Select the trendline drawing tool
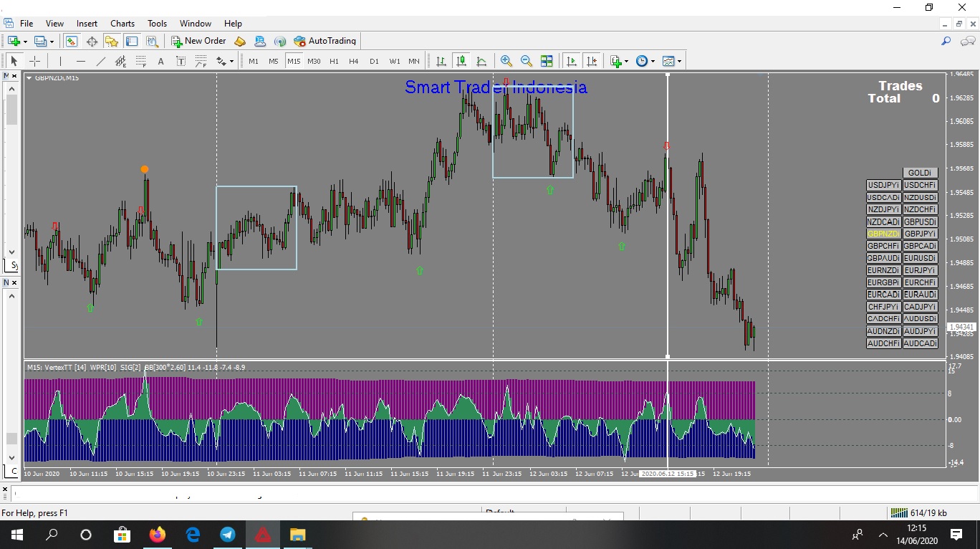The height and width of the screenshot is (549, 980). coord(100,61)
